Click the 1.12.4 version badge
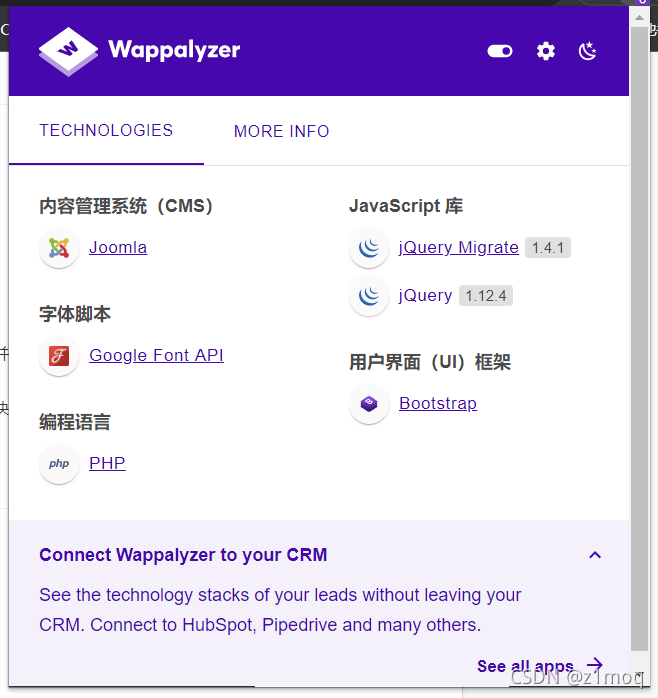 coord(486,296)
